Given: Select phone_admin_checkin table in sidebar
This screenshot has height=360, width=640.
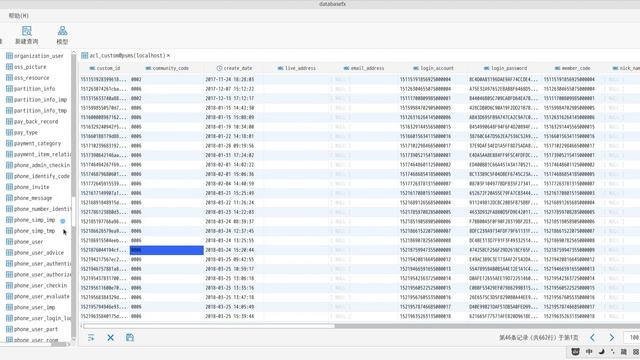Looking at the screenshot, I should point(42,165).
